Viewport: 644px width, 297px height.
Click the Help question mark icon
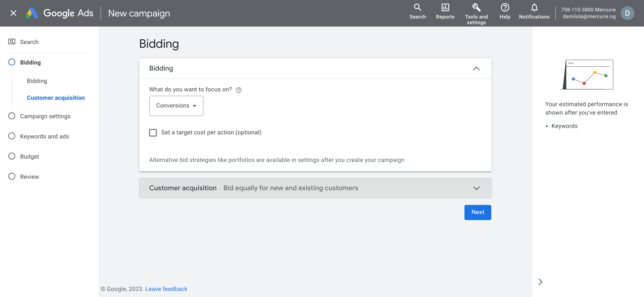[505, 7]
